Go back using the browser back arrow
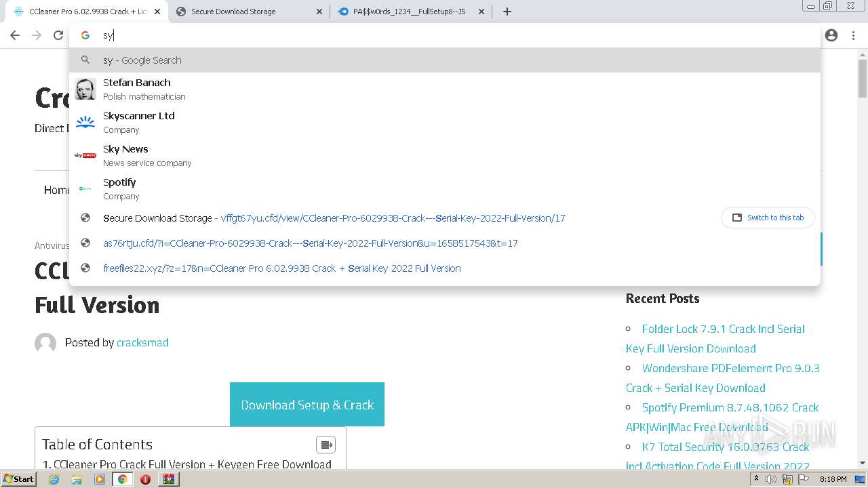Screen dimensions: 868x488 pos(15,35)
